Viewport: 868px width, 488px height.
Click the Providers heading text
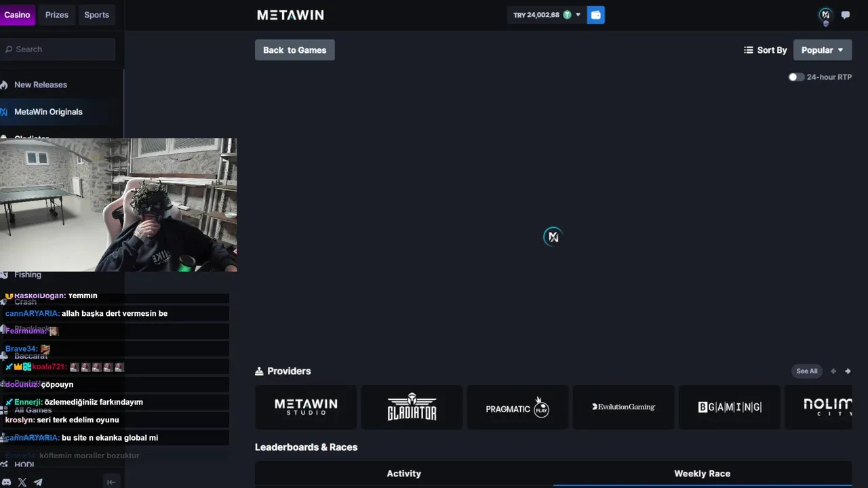tap(289, 371)
